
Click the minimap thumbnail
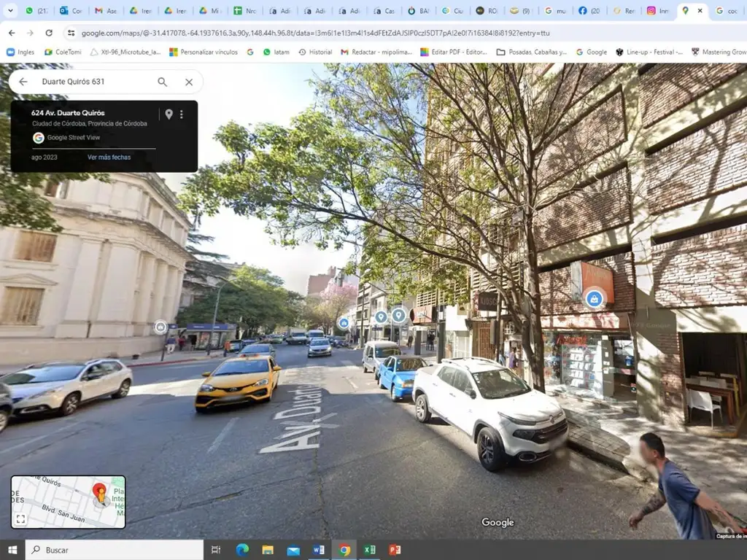[x=69, y=500]
